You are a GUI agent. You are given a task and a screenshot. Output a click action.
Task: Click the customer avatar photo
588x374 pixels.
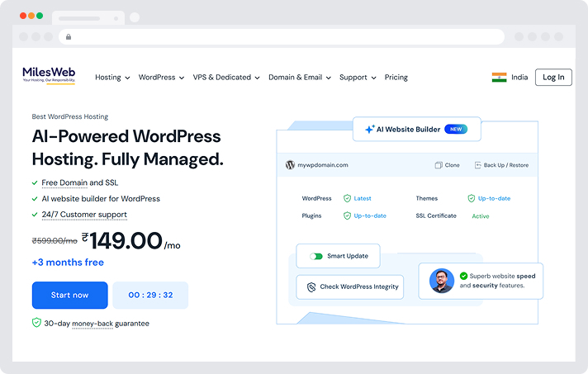coord(441,281)
